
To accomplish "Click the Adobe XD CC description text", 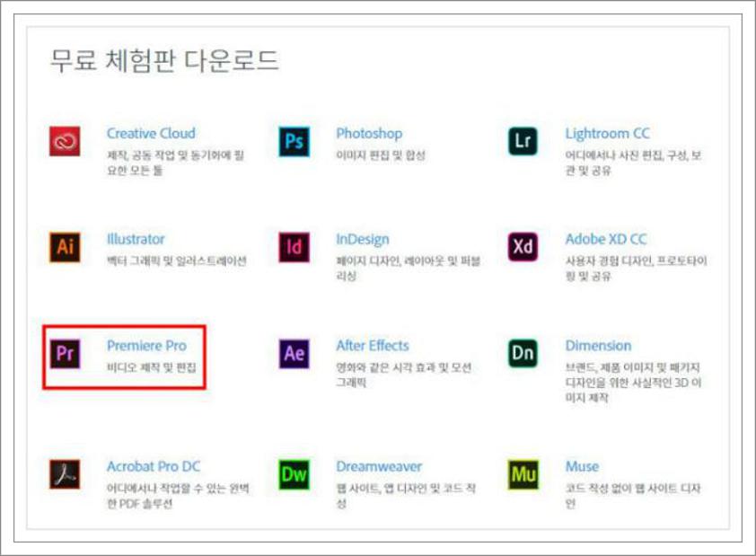I will 636,269.
